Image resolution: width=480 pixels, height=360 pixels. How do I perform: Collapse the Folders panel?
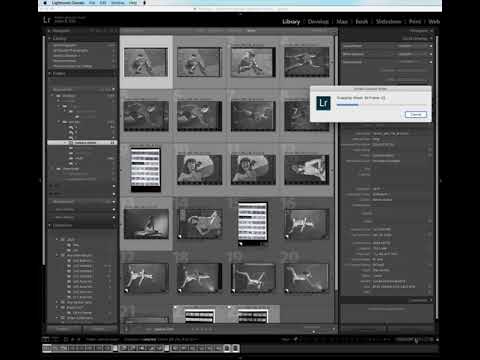pyautogui.click(x=50, y=74)
